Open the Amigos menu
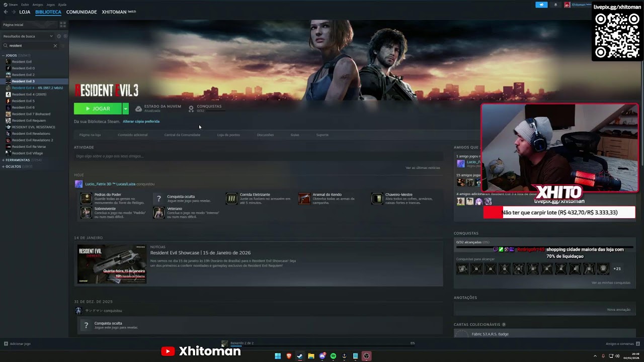The image size is (644, 362). click(38, 5)
